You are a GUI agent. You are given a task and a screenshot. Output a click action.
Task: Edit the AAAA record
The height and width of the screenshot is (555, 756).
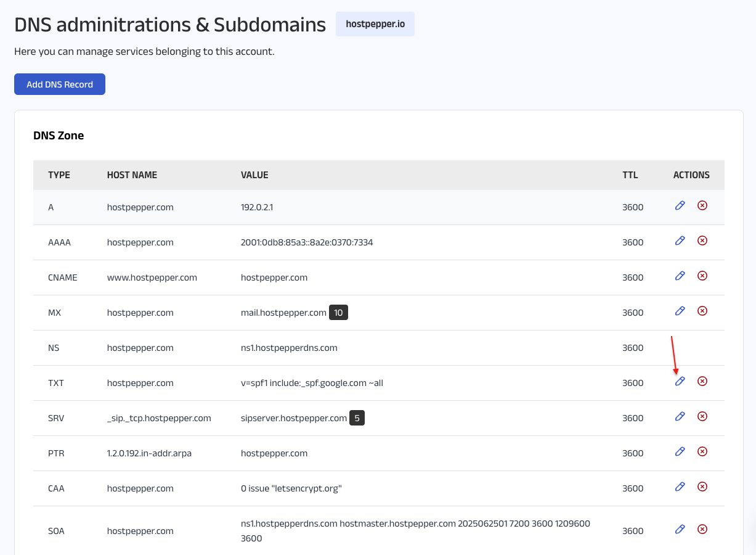680,240
